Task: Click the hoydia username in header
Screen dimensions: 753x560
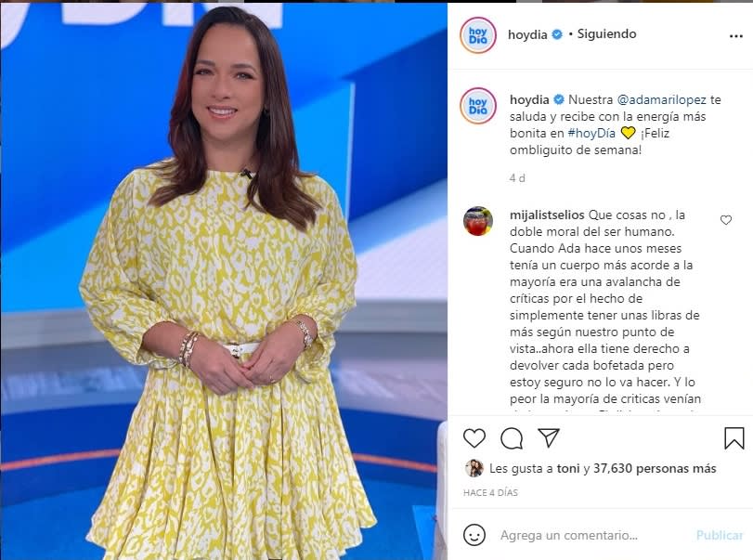Action: click(x=527, y=34)
